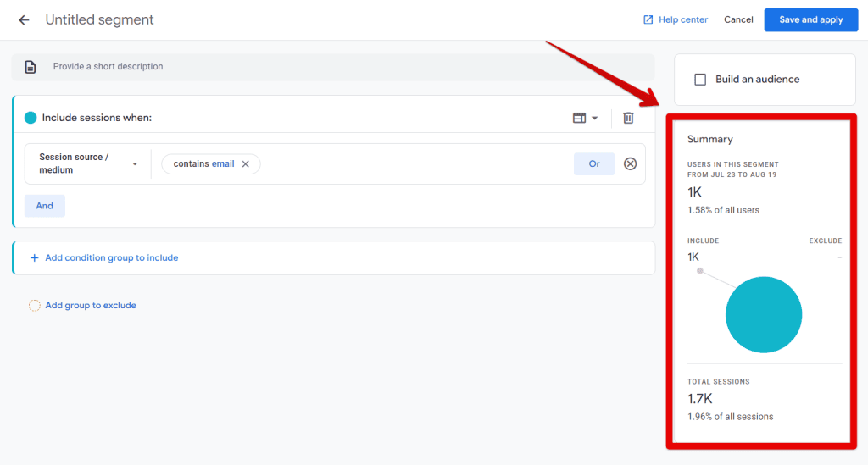
Task: Click the short description input field
Action: (339, 67)
